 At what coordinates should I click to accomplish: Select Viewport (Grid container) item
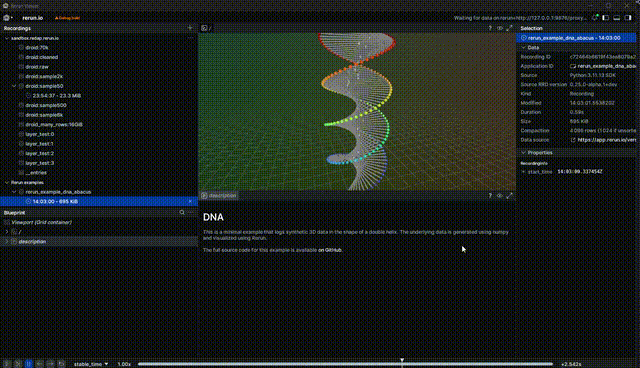(41, 222)
